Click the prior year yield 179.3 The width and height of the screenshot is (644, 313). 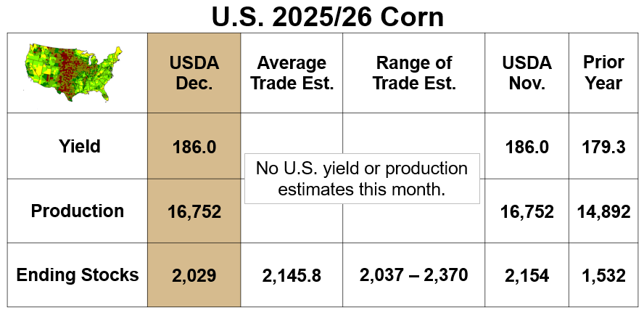pos(603,147)
